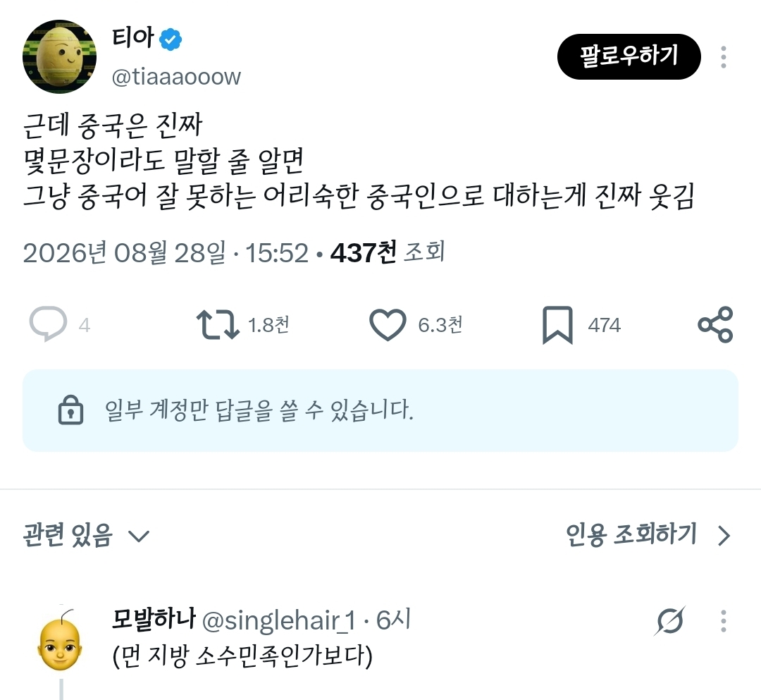Open 모발하나's avatar
The image size is (761, 700).
(x=60, y=640)
